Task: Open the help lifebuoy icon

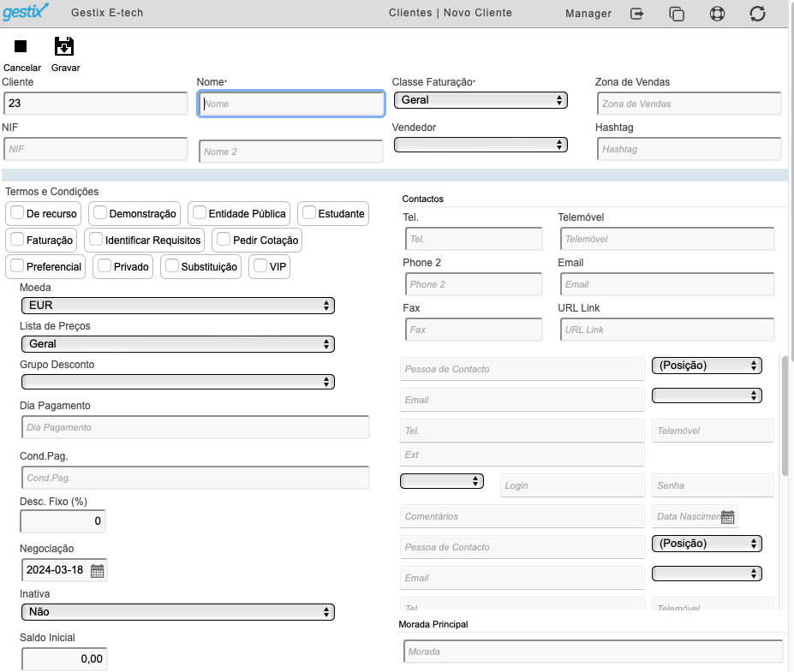Action: (717, 14)
